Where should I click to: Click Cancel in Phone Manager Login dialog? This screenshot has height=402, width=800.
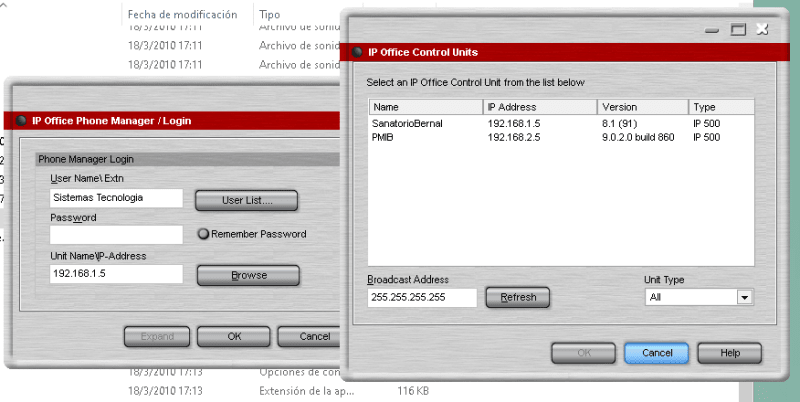coord(309,337)
